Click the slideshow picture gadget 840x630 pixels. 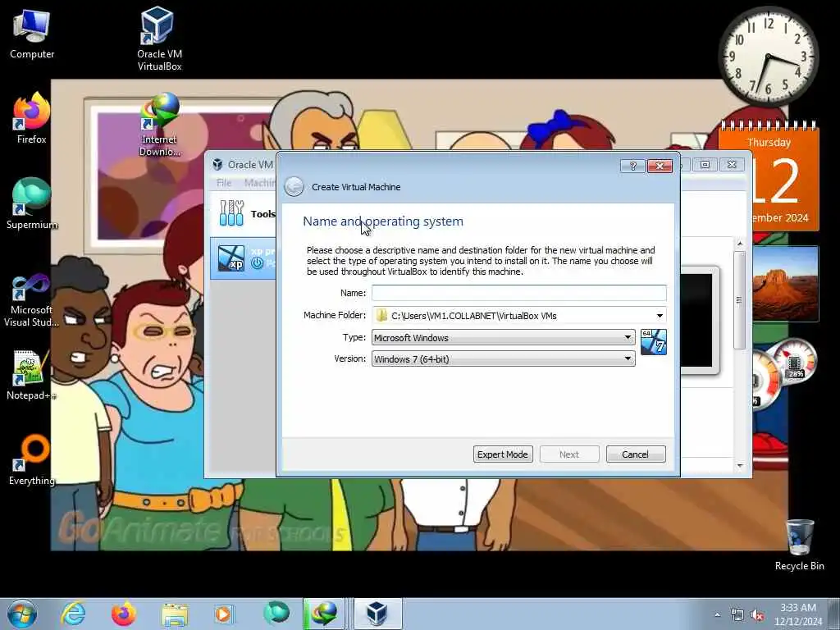pyautogui.click(x=785, y=284)
